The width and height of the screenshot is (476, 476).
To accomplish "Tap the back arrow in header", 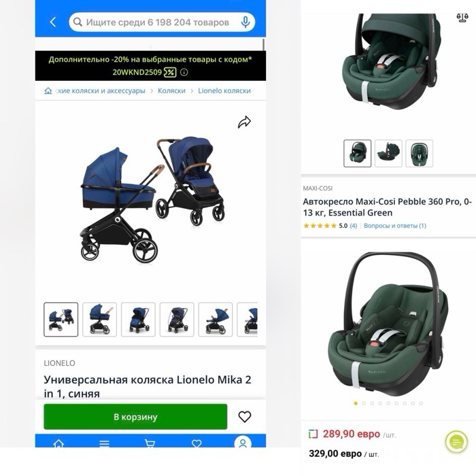I will coord(53,22).
